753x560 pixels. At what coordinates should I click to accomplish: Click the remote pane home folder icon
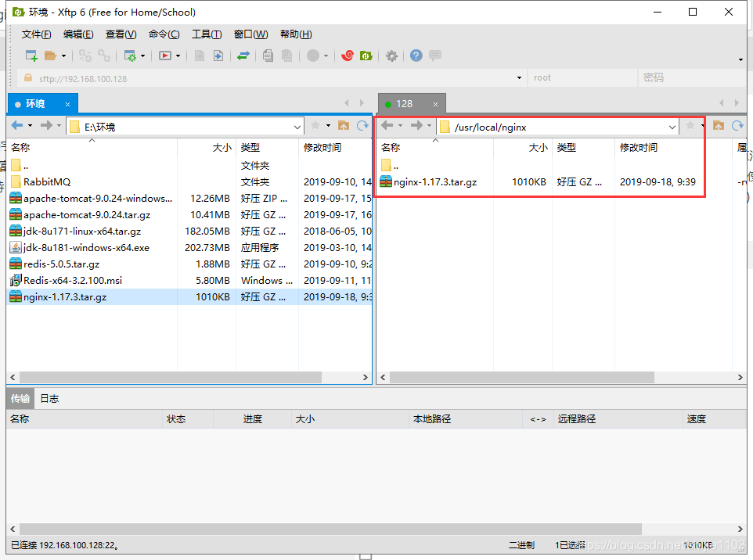click(x=719, y=126)
